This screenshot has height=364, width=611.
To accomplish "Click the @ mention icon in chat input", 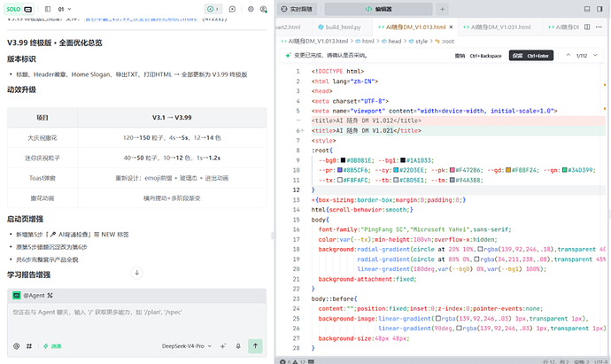I will point(16,346).
